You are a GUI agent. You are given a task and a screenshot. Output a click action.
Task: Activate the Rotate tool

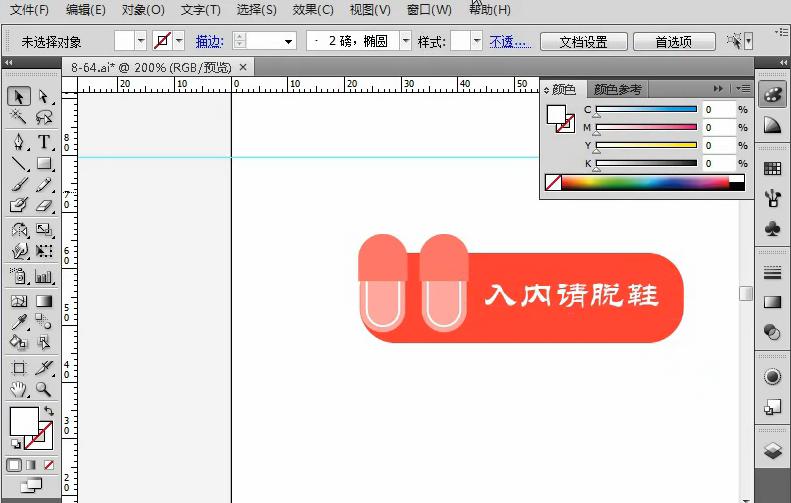19,230
